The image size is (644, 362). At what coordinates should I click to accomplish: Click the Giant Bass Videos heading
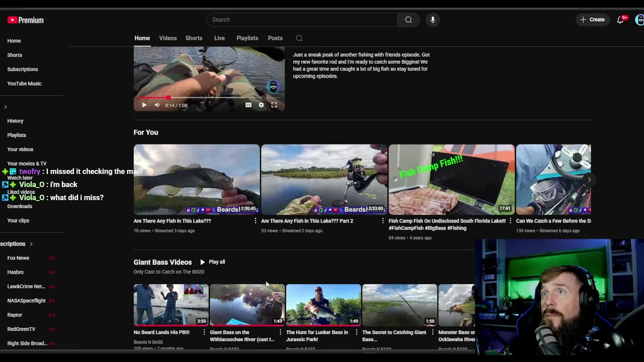163,262
